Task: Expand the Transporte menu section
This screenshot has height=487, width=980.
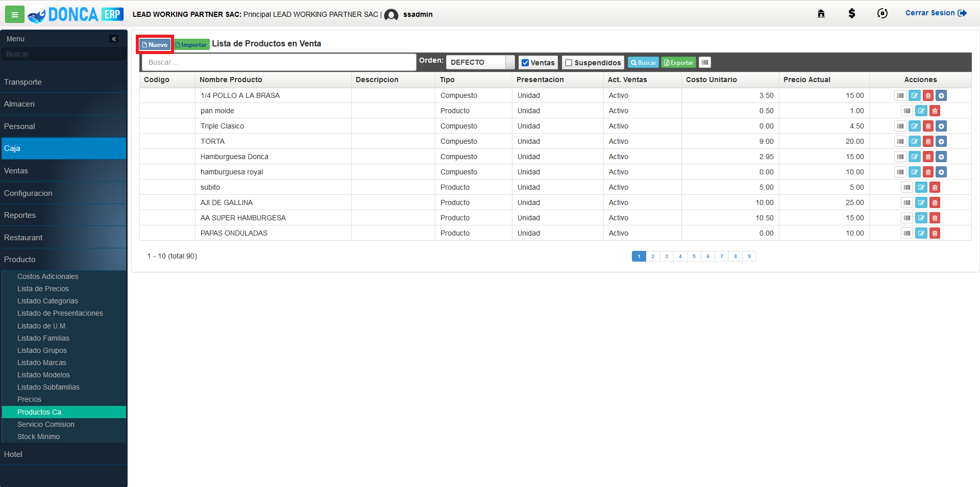Action: click(x=63, y=82)
